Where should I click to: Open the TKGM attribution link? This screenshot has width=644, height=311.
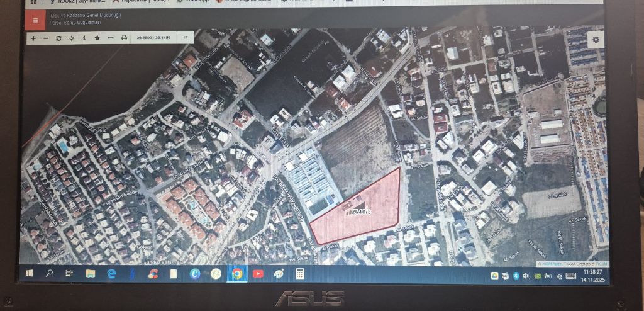click(601, 264)
